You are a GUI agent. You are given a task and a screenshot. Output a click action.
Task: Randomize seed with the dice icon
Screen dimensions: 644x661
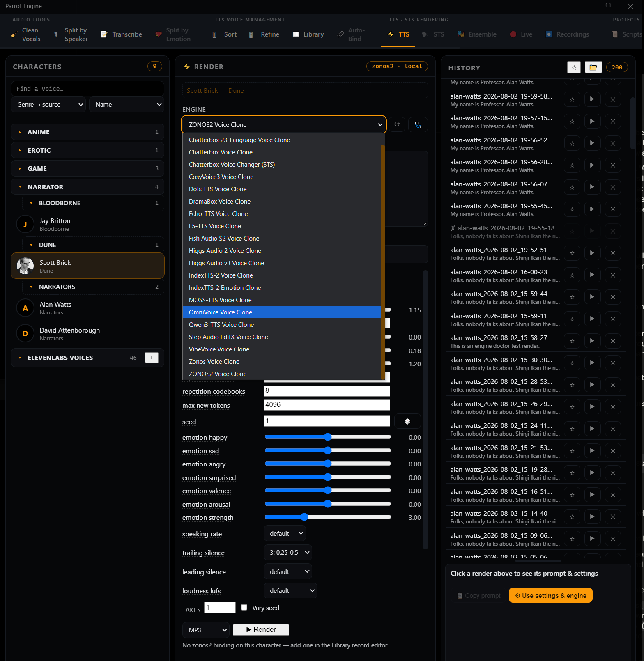407,421
